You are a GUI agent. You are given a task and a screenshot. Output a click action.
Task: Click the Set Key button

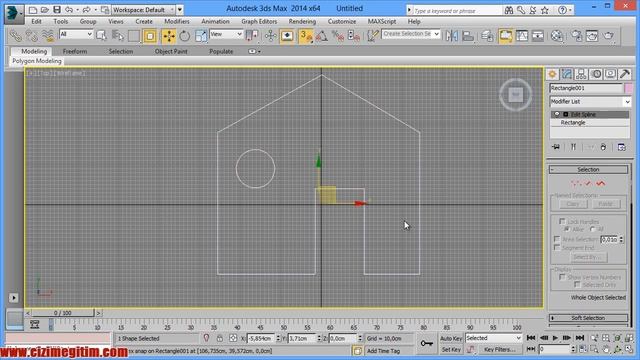point(451,349)
